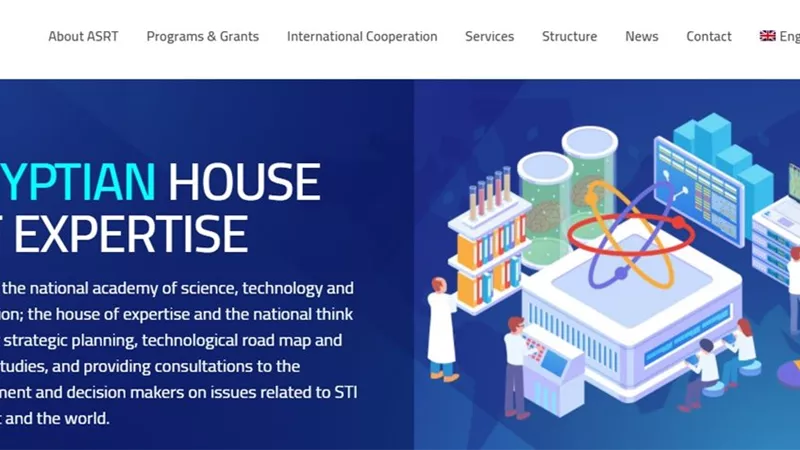Click text 'strategic planning, technological road map and'
Image resolution: width=800 pixels, height=450 pixels.
click(x=173, y=340)
